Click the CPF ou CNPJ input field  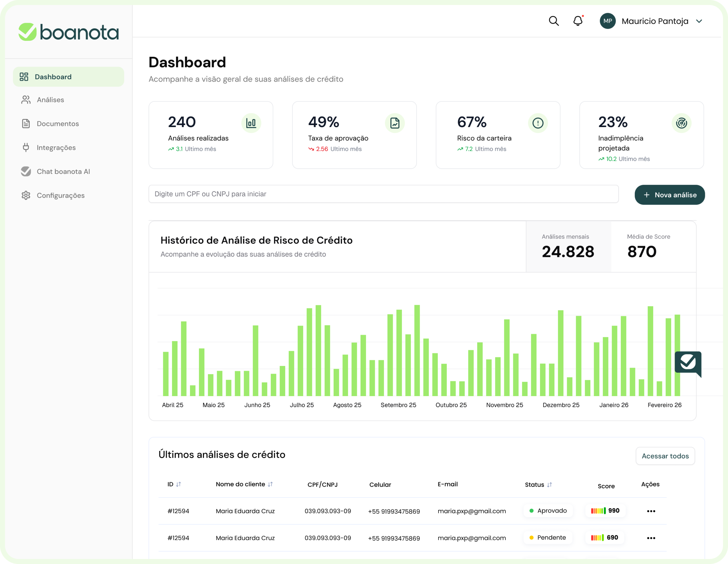[383, 194]
